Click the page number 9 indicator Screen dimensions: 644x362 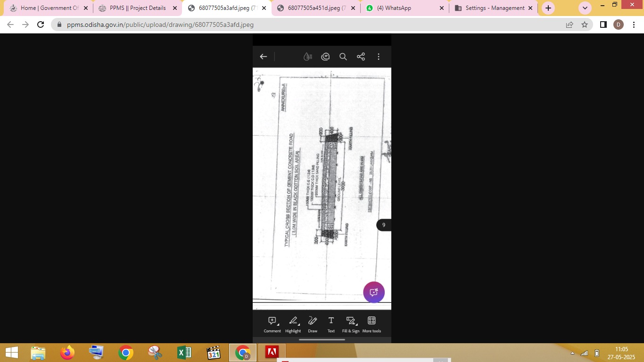point(383,225)
